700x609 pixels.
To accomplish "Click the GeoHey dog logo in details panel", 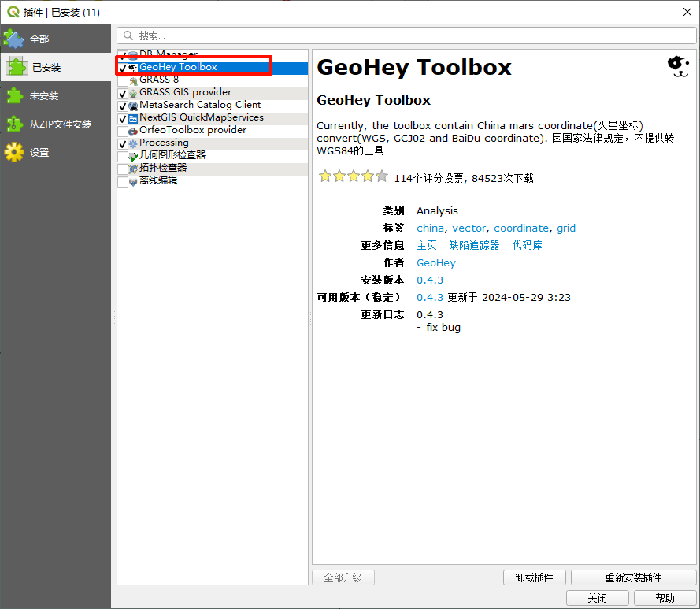I will (678, 67).
